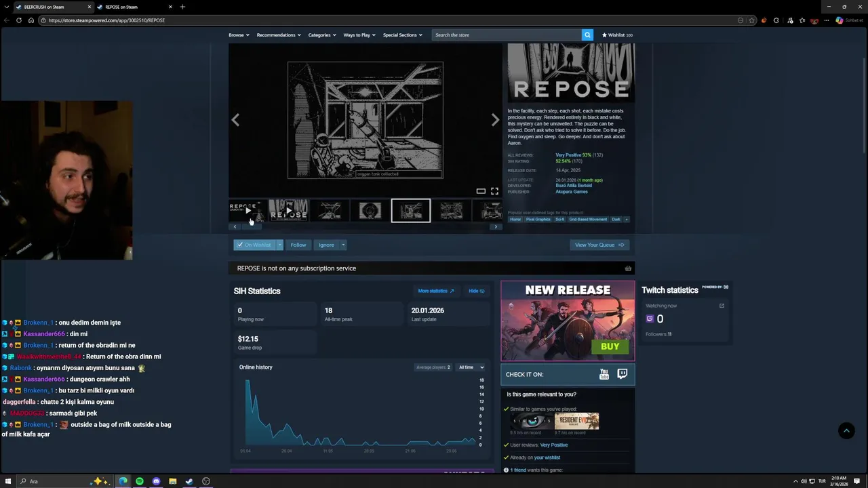
Task: Open More statistics link
Action: coord(436,291)
